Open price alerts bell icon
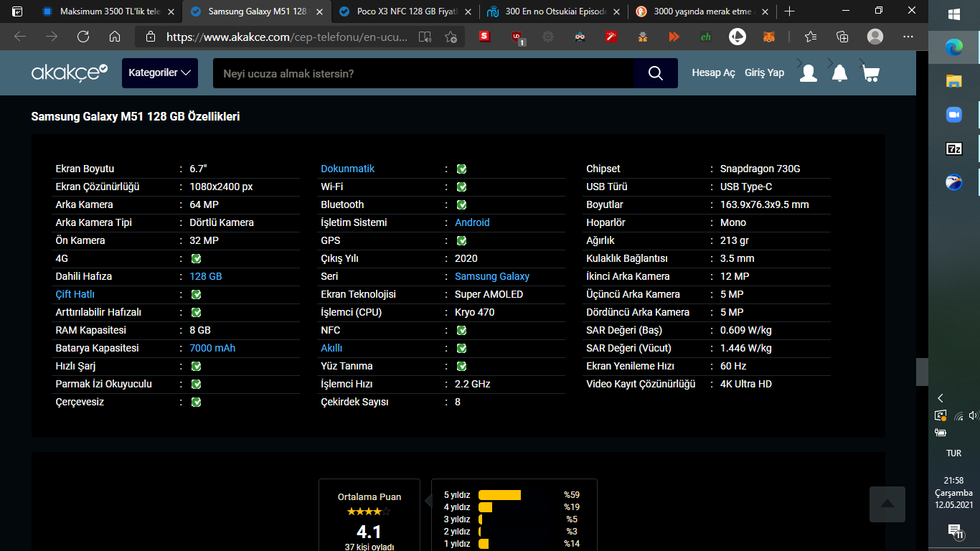The image size is (980, 551). pyautogui.click(x=839, y=73)
